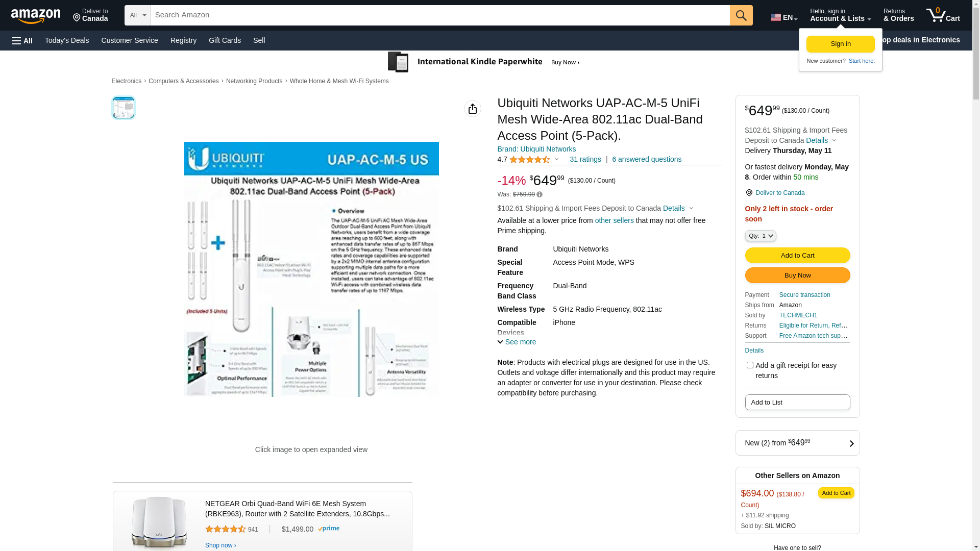Click the other sellers link
Screen dimensions: 980x551
click(614, 220)
